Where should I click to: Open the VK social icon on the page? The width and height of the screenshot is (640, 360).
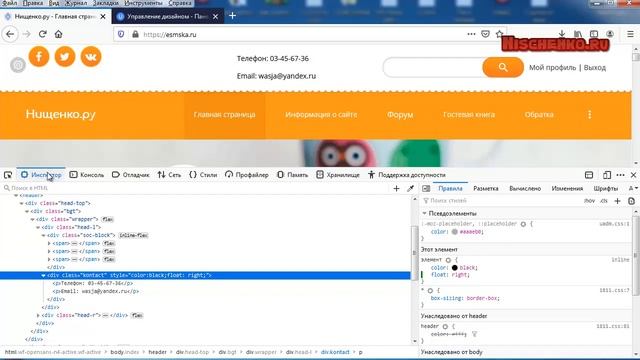click(x=91, y=56)
